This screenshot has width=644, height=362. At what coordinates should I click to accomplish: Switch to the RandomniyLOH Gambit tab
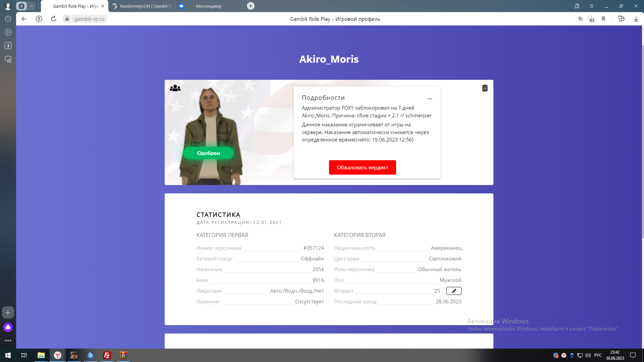click(x=143, y=6)
